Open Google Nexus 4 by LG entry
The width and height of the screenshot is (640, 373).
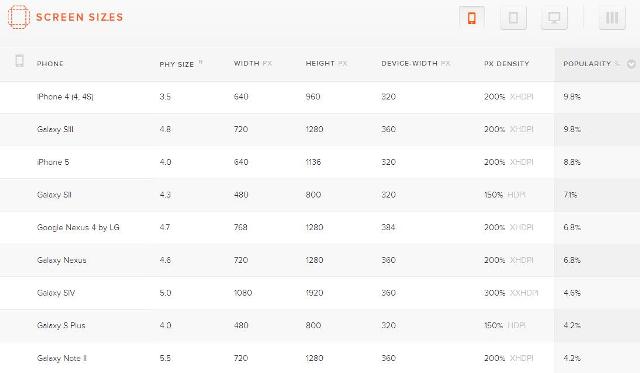click(320, 228)
